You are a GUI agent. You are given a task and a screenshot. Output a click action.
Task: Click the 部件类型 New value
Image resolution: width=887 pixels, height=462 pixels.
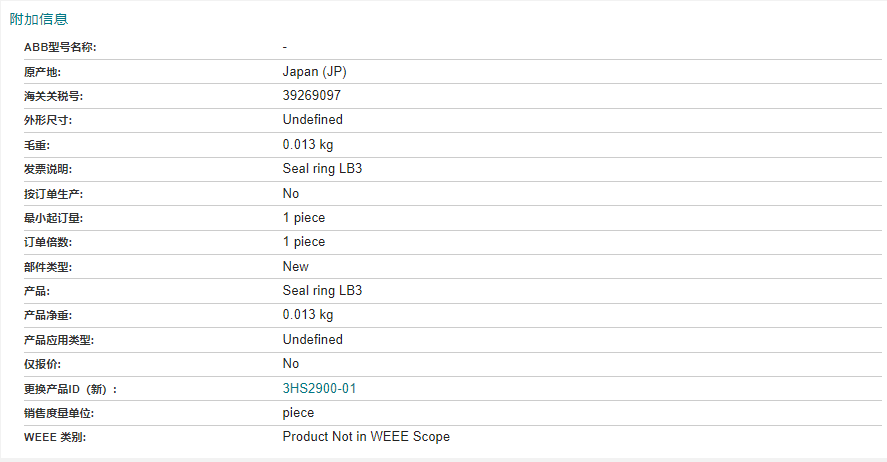coord(296,266)
